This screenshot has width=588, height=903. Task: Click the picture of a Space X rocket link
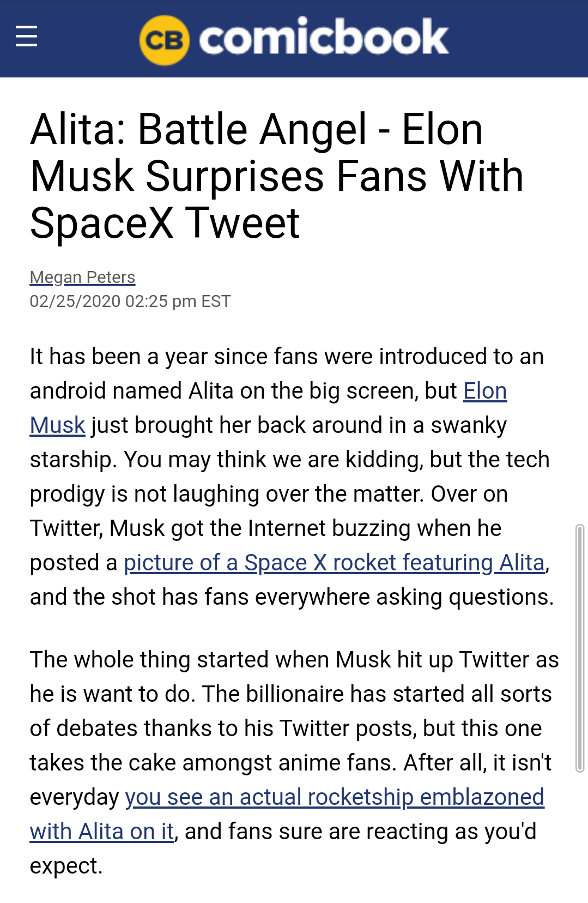point(335,562)
